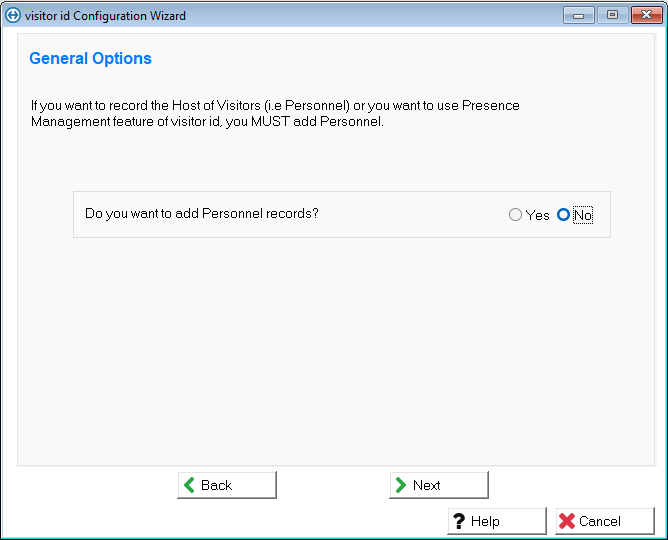Click the green left arrow icon beside Back
This screenshot has width=668, height=540.
[188, 485]
